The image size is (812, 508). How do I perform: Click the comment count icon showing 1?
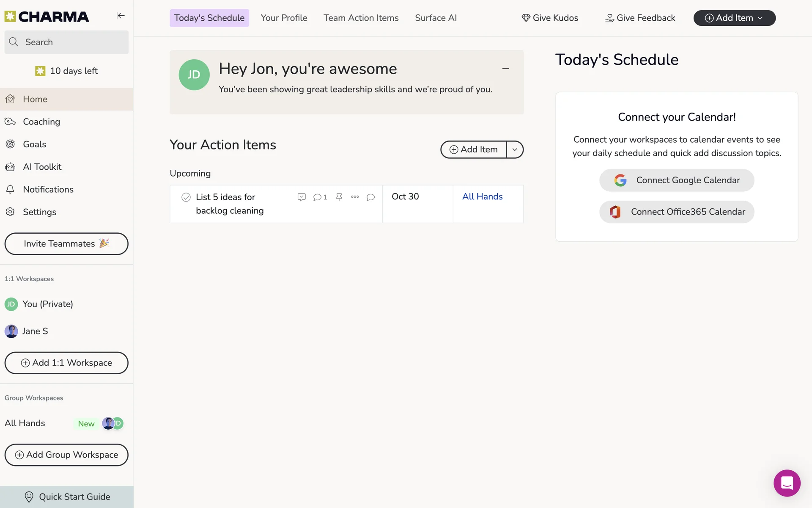[x=320, y=197]
